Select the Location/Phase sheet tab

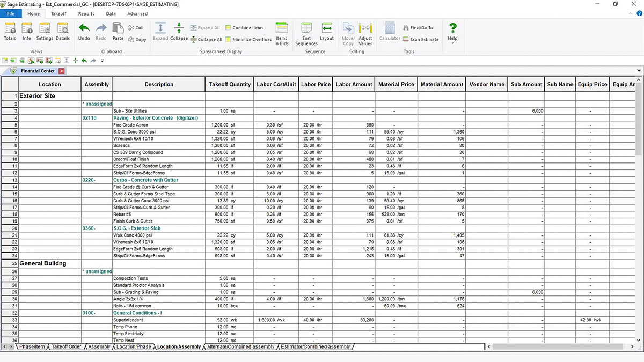(x=134, y=347)
